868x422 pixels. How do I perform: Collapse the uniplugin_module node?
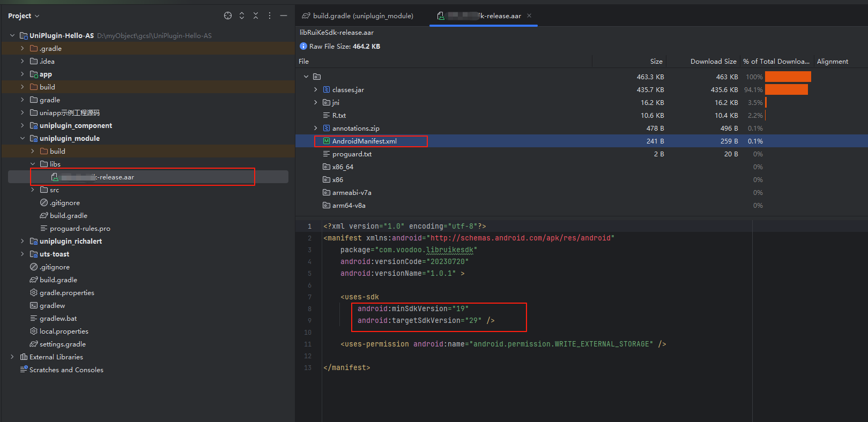click(x=23, y=138)
